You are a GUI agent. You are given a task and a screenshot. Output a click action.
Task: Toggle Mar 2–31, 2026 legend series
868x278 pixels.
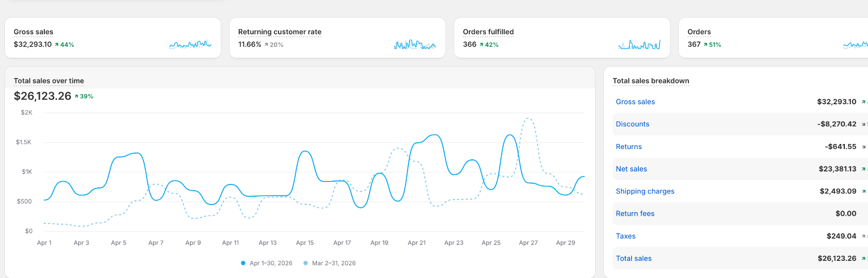330,263
